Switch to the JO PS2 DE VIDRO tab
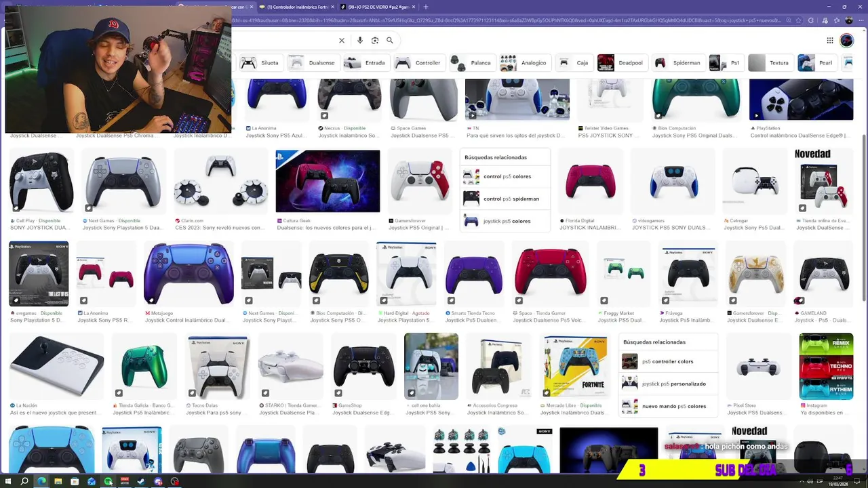 (x=377, y=7)
